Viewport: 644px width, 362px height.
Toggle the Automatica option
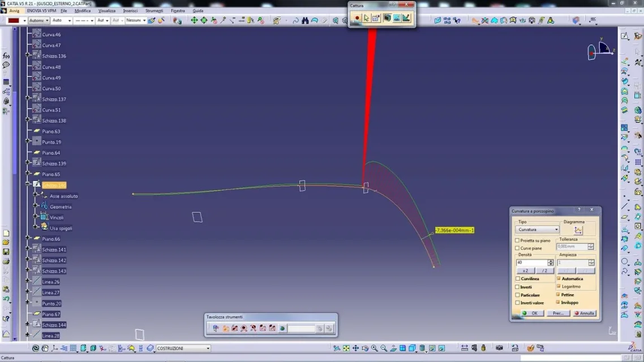point(559,279)
